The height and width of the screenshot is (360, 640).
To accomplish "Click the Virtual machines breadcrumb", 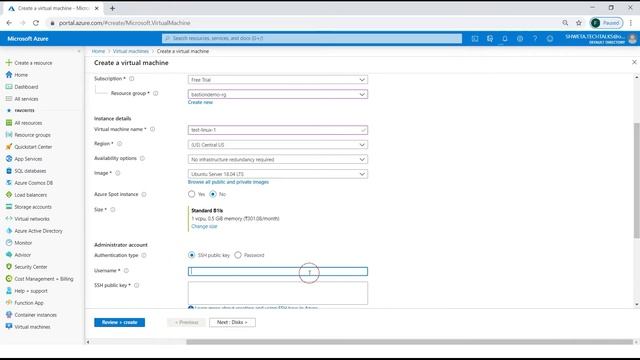I will click(131, 51).
